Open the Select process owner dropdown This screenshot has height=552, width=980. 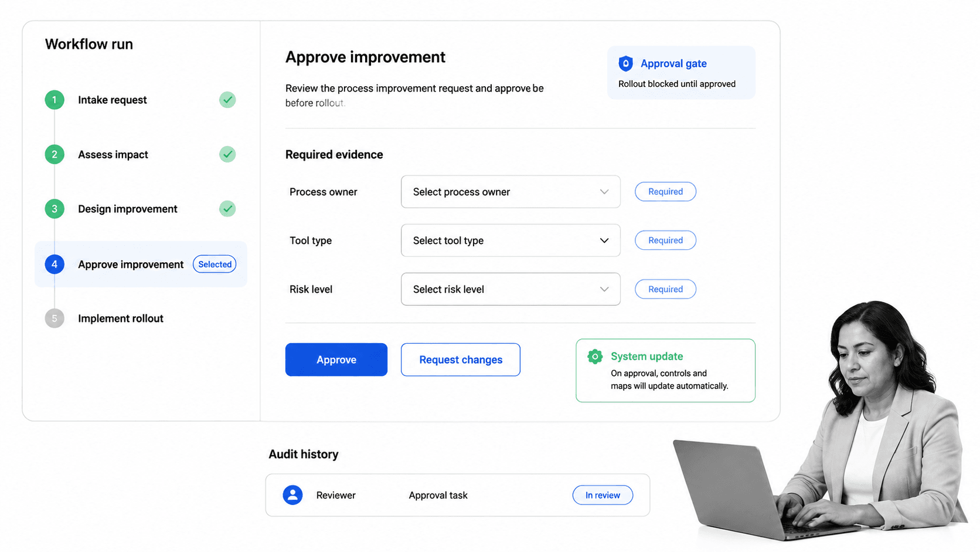[x=511, y=192]
